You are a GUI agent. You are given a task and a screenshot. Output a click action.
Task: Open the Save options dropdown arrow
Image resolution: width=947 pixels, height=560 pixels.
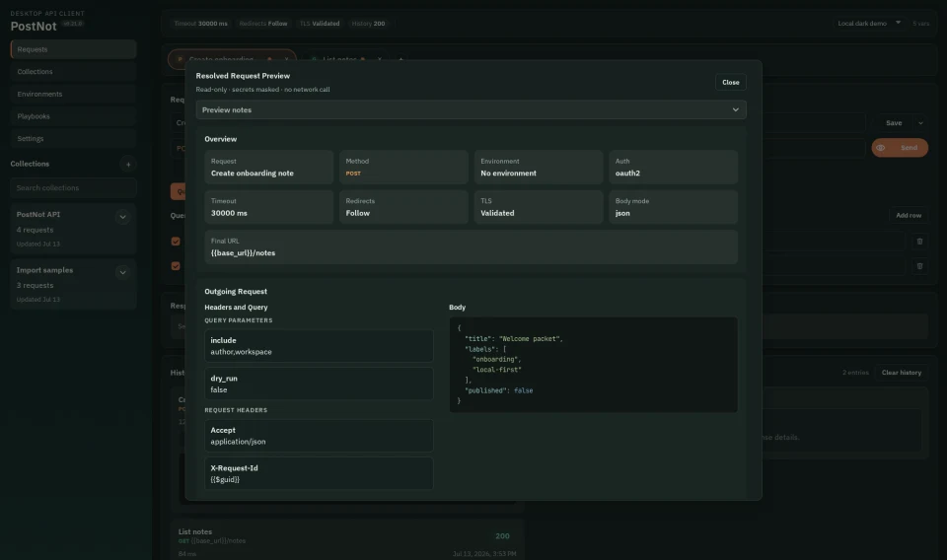(x=919, y=123)
